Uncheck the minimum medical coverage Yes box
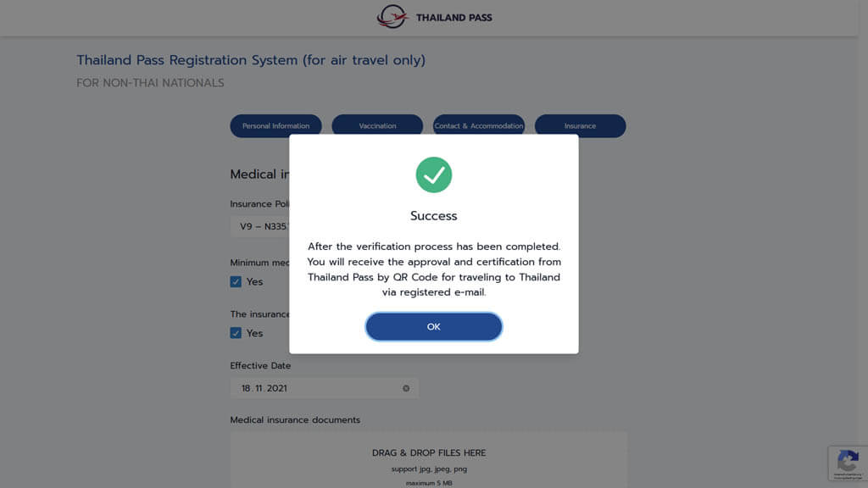Image resolution: width=868 pixels, height=488 pixels. coord(236,281)
